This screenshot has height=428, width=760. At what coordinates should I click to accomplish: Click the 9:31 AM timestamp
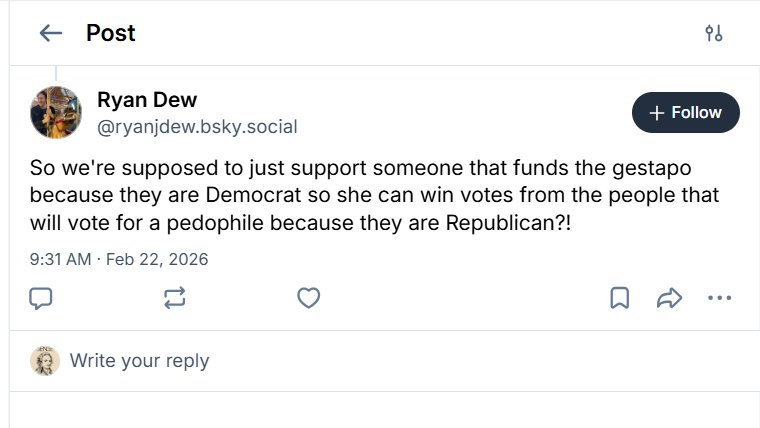click(62, 259)
